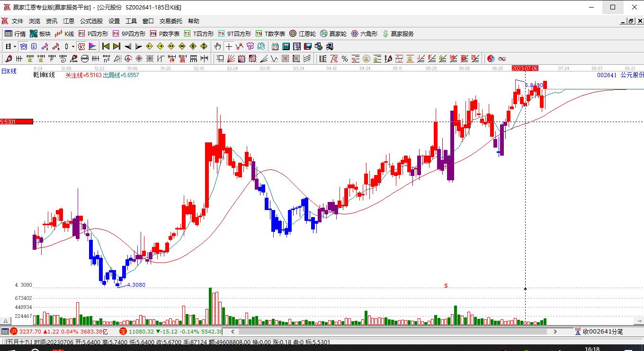Open the 资讯 menu
This screenshot has width=644, height=351.
tap(52, 21)
